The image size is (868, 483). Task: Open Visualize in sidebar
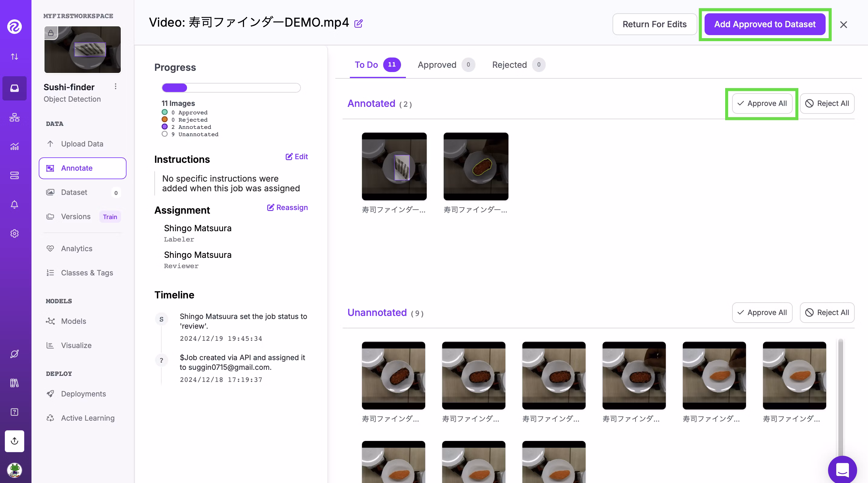point(82,345)
